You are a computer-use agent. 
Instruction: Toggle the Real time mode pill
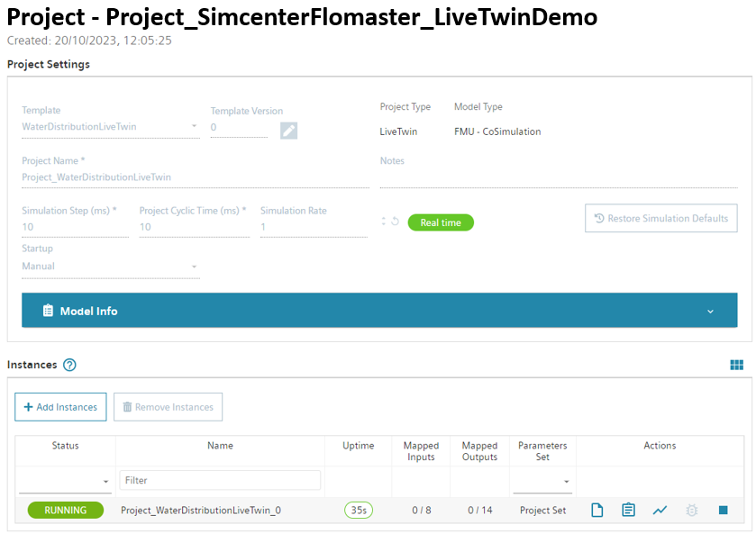[x=440, y=222]
